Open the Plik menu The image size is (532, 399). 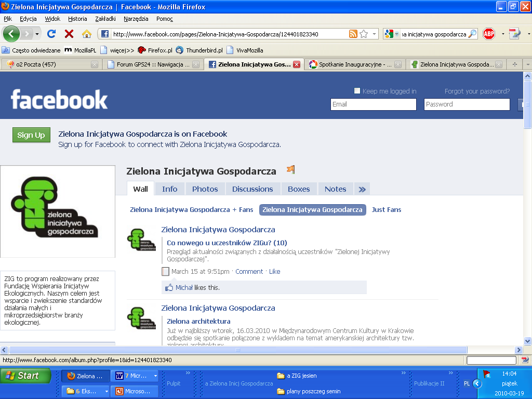[x=8, y=19]
